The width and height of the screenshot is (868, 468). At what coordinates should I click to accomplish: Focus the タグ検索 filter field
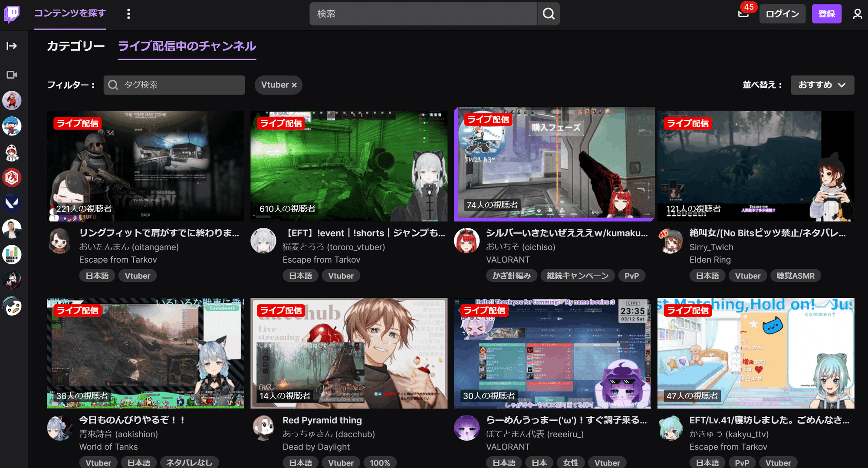[174, 85]
